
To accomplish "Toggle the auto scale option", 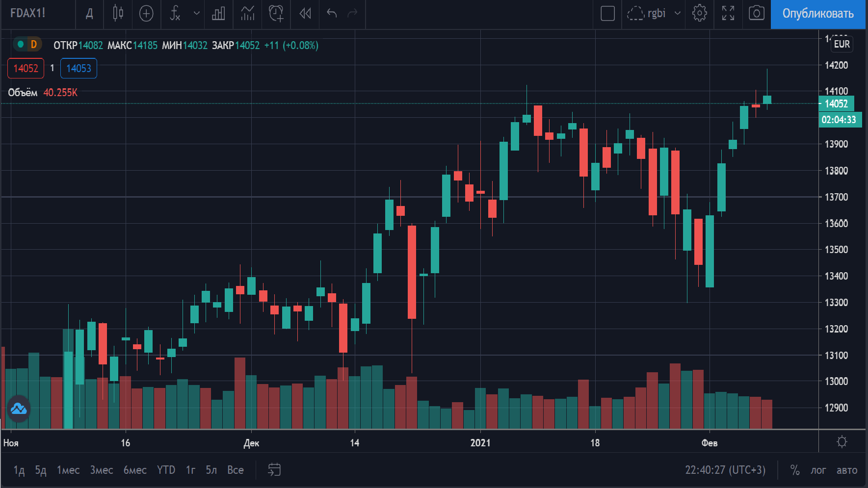I will tap(847, 470).
